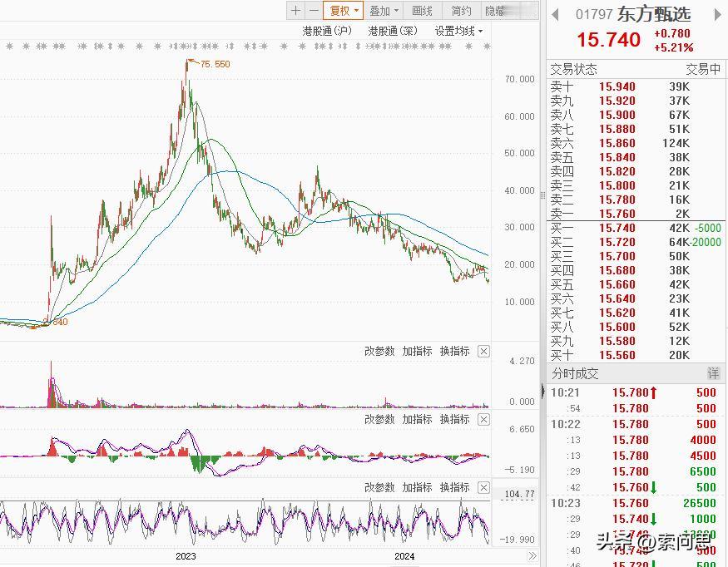Click the 2024 timeline label
Viewport: 728px width, 567px height.
404,556
